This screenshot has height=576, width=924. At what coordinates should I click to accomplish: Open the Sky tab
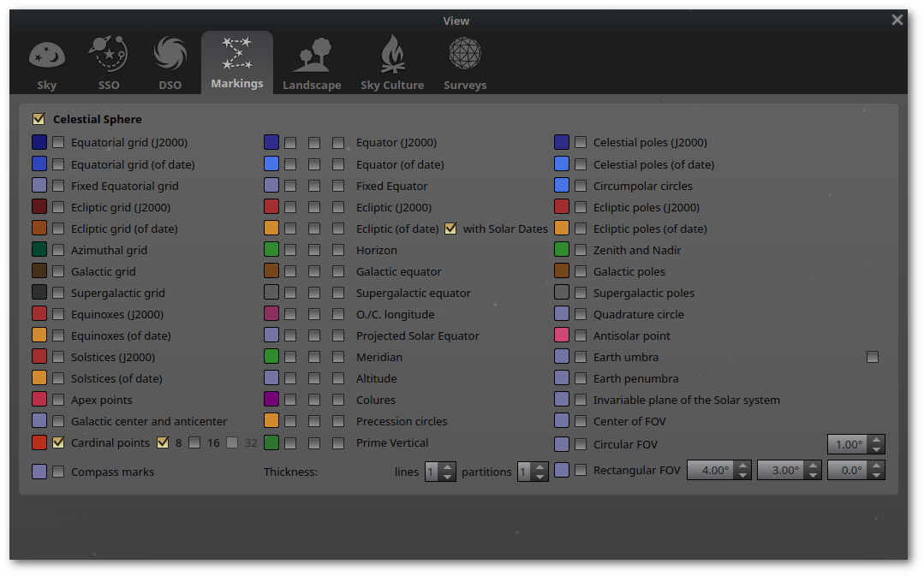(46, 63)
